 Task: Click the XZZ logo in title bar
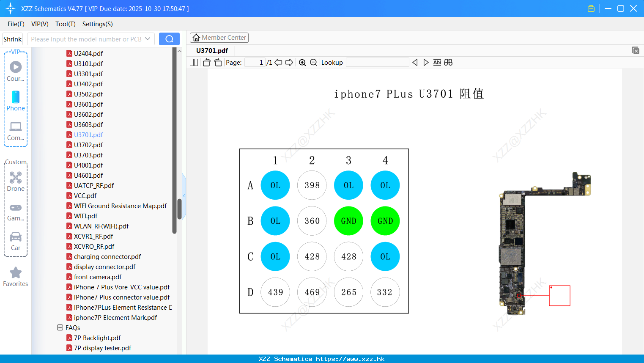(x=11, y=8)
